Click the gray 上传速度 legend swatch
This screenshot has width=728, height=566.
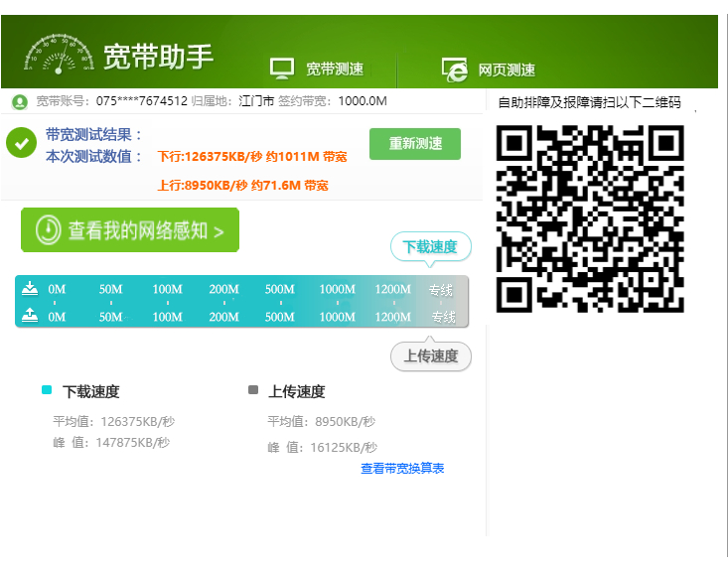coord(253,389)
